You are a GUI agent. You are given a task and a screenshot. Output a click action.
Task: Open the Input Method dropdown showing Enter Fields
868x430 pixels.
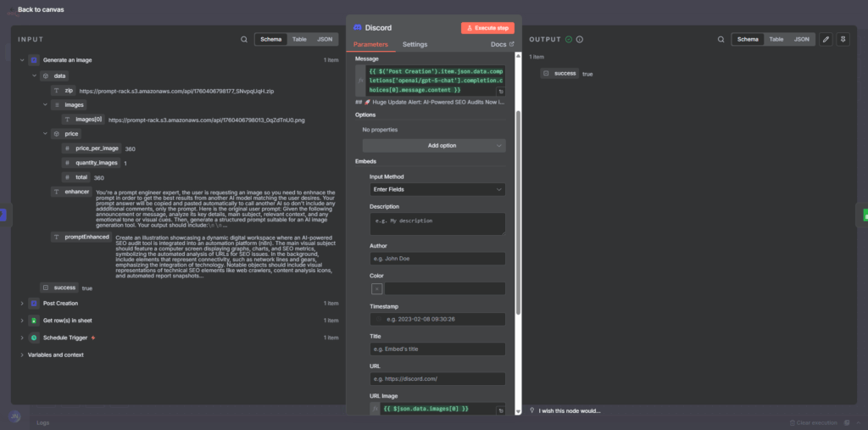[437, 189]
